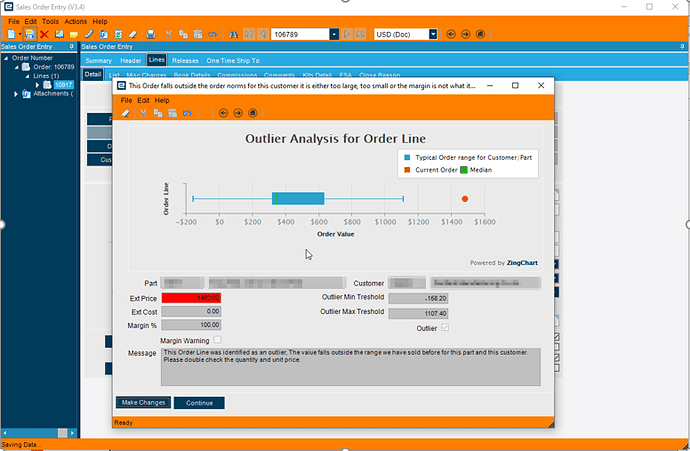690x451 pixels.
Task: Expand the Attachments tree node
Action: (16, 94)
